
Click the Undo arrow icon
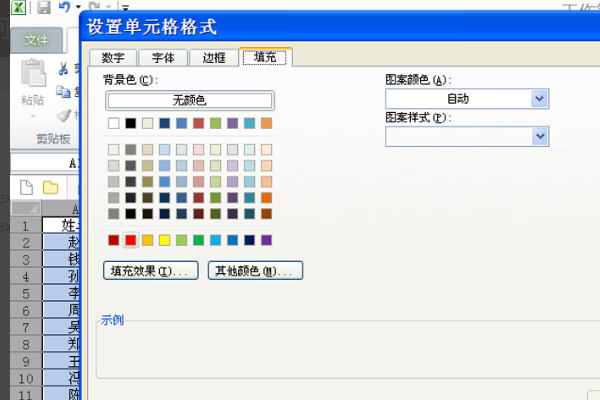click(x=64, y=8)
